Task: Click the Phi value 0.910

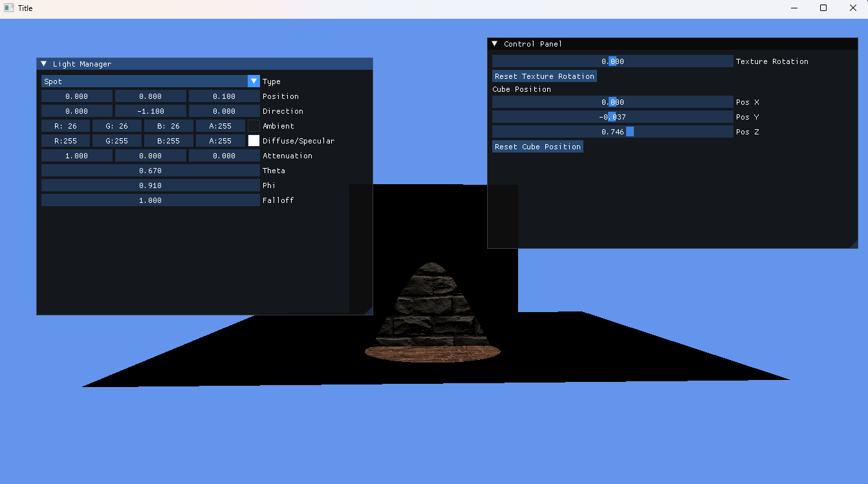Action: 151,185
